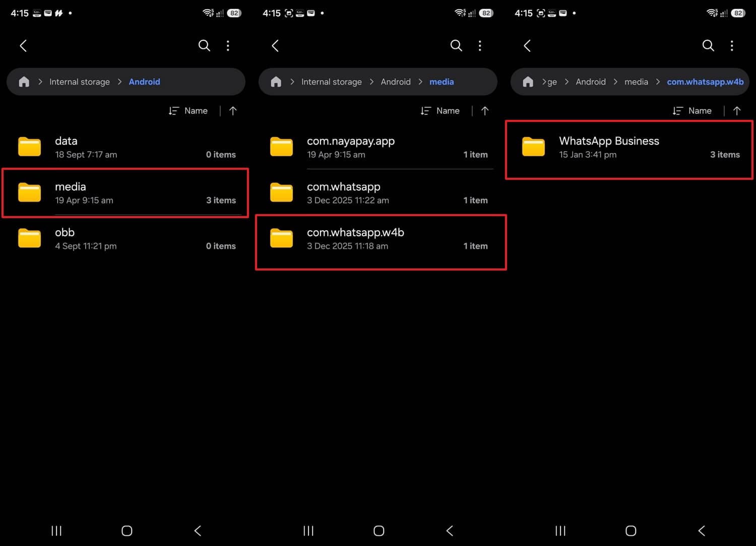
Task: Open search in the Android folder screen
Action: coord(204,46)
